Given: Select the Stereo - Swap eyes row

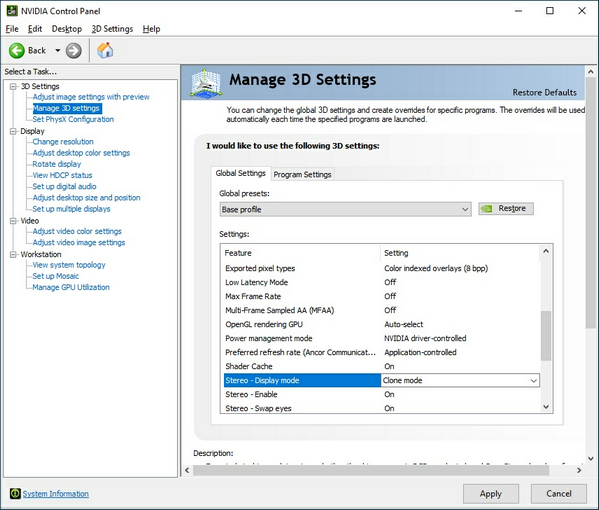Looking at the screenshot, I should tap(381, 408).
